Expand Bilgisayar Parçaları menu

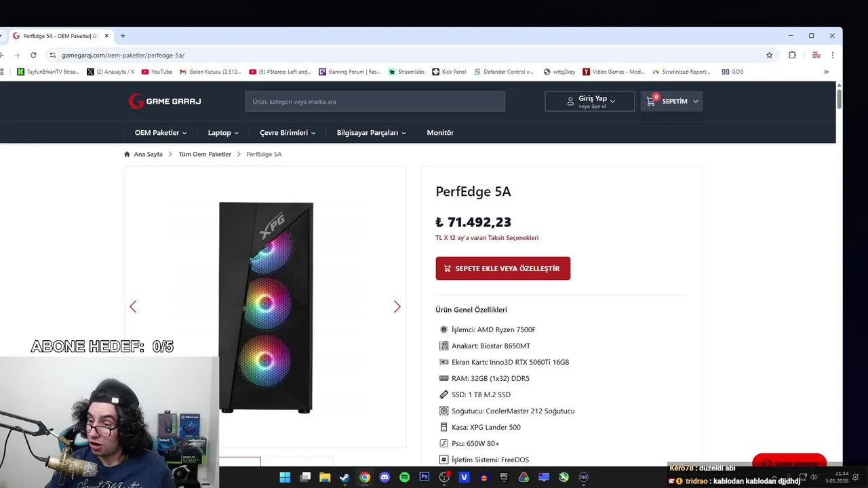click(371, 133)
